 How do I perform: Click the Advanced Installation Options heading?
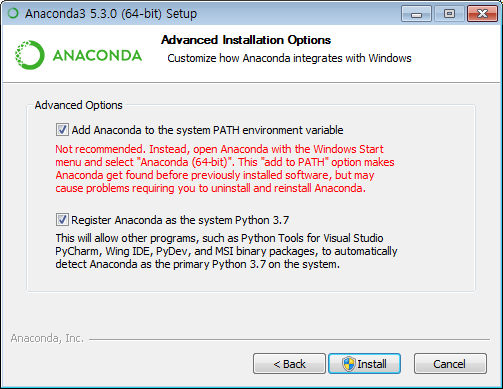point(246,40)
